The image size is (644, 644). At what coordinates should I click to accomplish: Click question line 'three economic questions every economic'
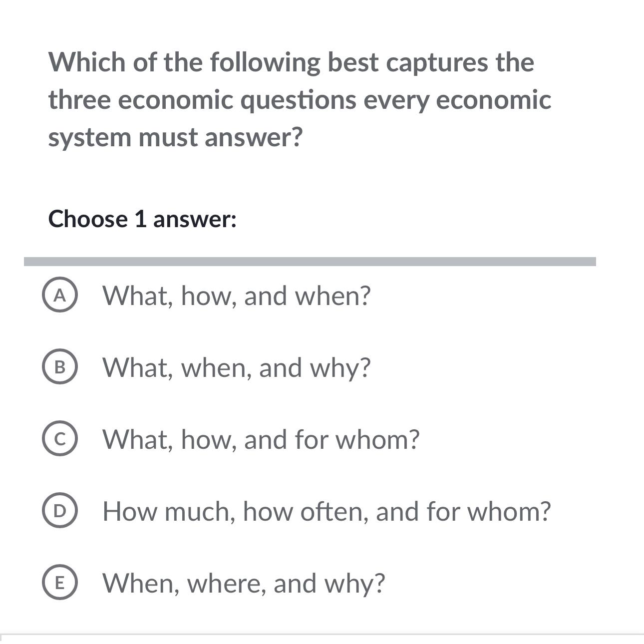[x=300, y=99]
